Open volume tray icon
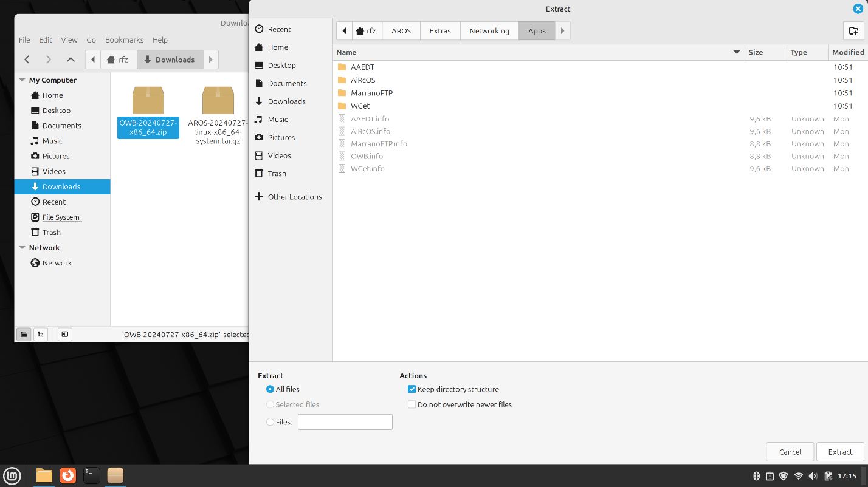 (813, 476)
